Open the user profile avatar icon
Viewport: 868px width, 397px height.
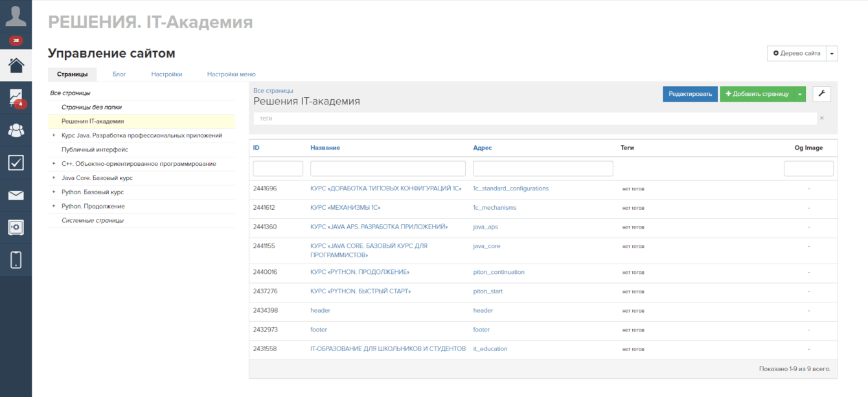[x=16, y=14]
